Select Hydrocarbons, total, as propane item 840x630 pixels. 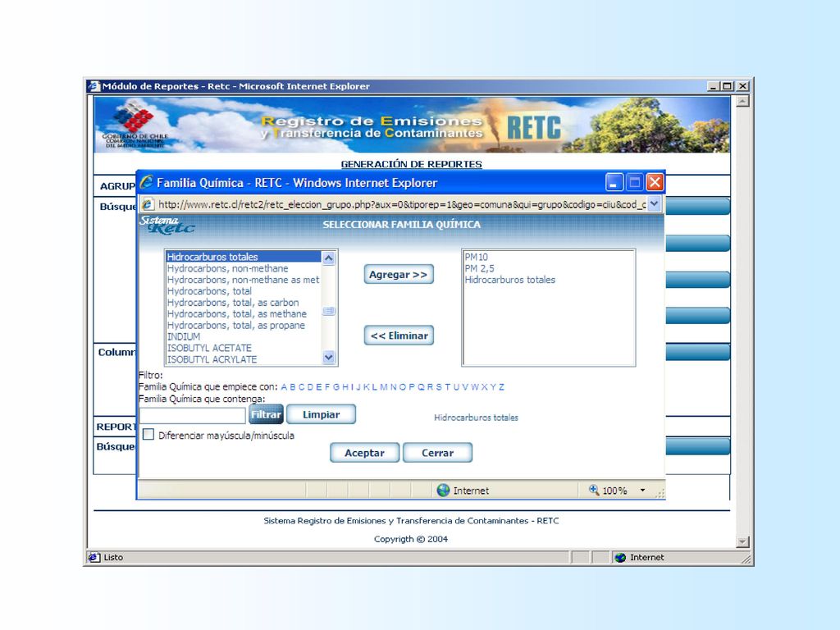tap(243, 325)
